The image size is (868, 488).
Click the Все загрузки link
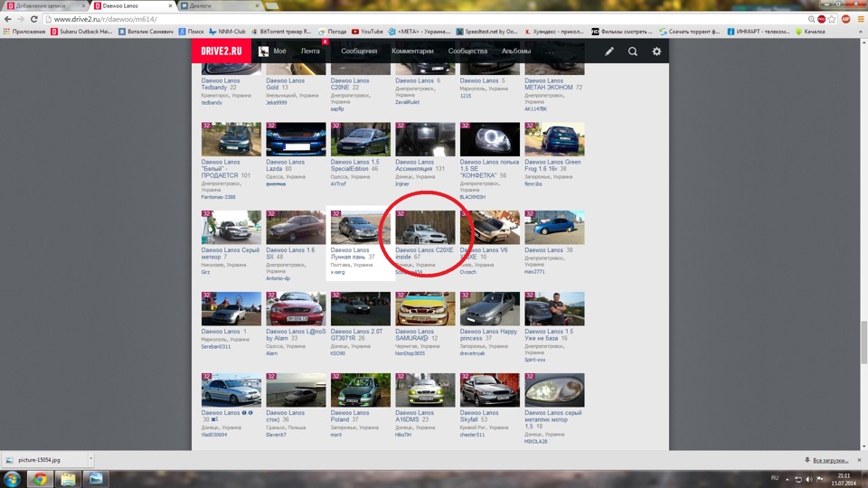830,460
